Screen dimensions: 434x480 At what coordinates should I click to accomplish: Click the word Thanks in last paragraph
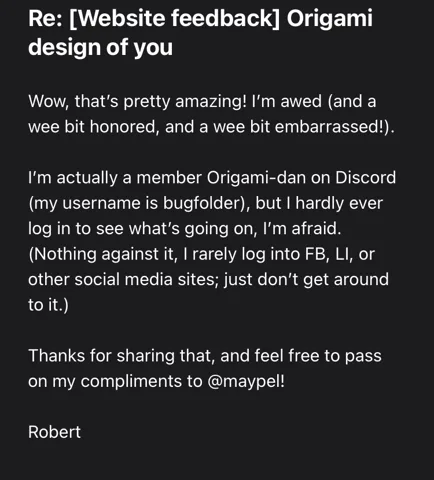coord(57,356)
